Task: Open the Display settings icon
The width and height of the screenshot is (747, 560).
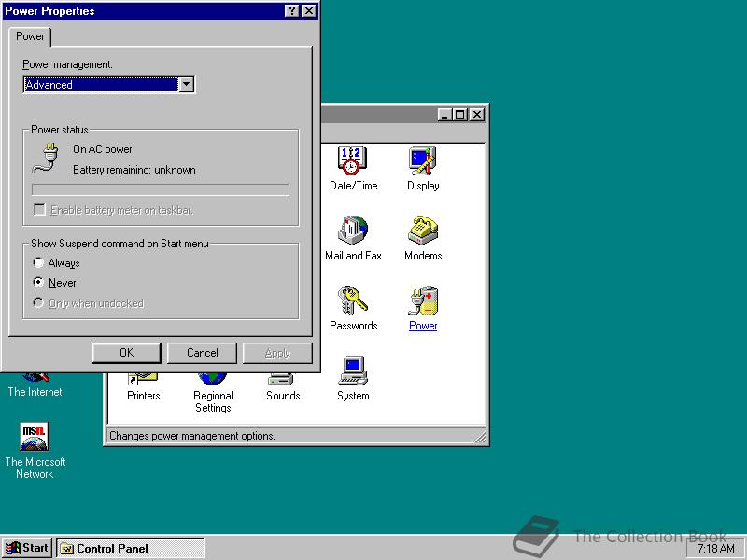Action: point(422,161)
